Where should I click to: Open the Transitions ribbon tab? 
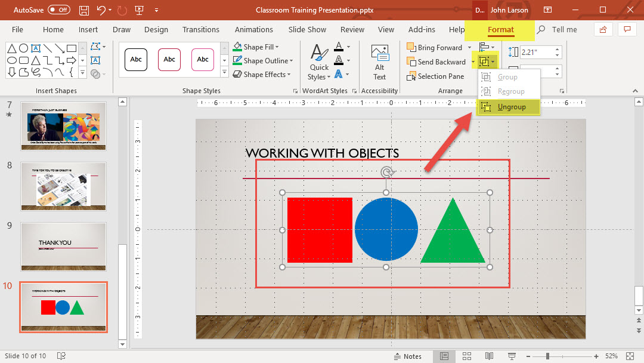click(201, 30)
